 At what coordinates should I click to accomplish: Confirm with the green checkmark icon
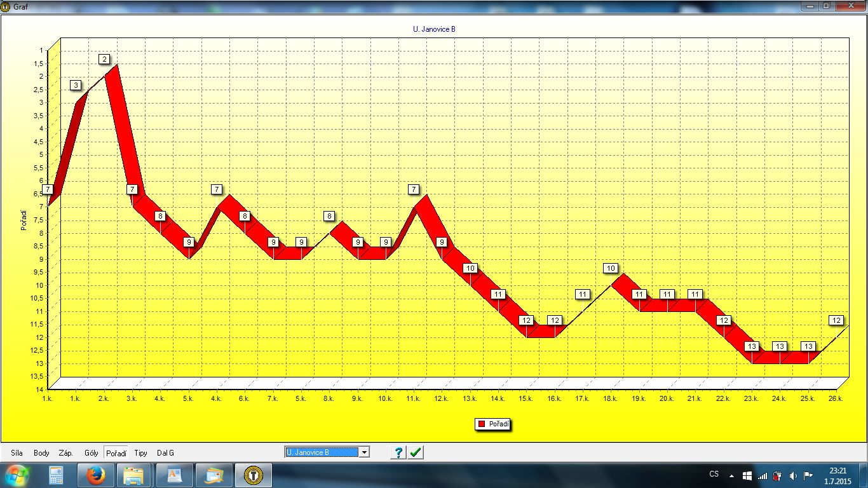(416, 452)
